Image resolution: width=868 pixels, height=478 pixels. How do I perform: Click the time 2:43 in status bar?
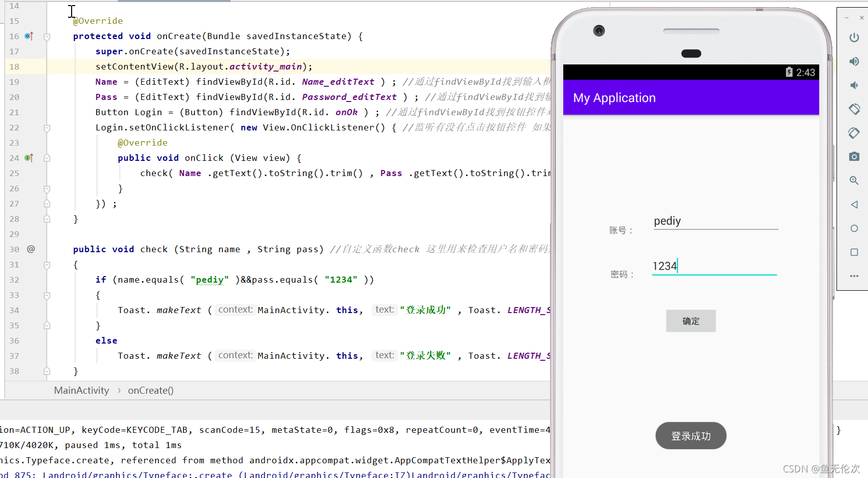coord(806,73)
